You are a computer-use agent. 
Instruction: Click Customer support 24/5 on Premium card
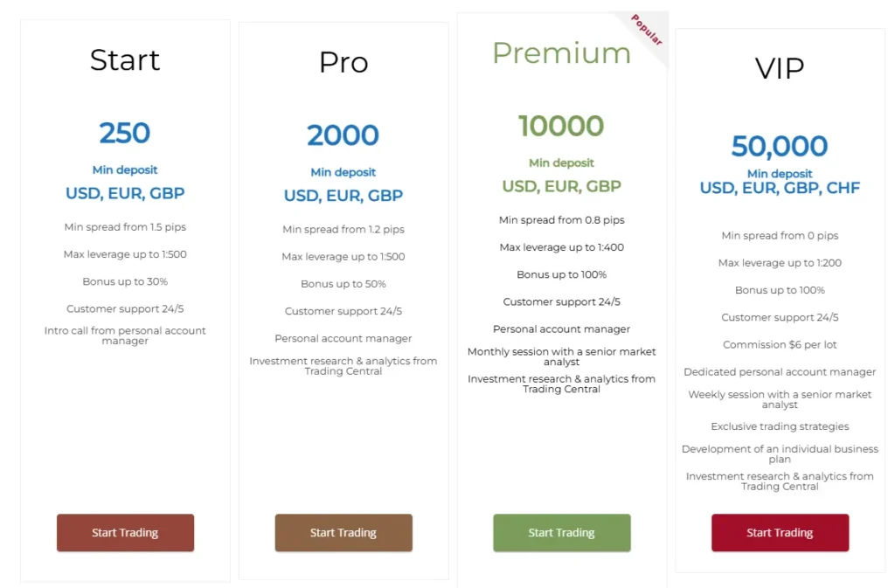point(561,301)
